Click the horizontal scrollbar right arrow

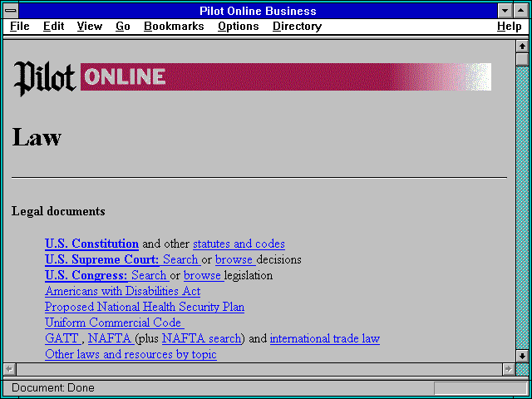509,369
